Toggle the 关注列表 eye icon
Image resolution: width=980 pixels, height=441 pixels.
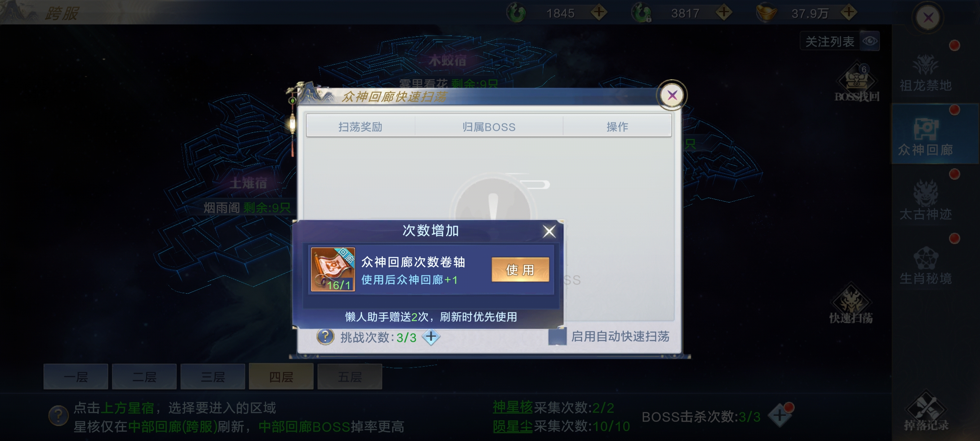(870, 41)
